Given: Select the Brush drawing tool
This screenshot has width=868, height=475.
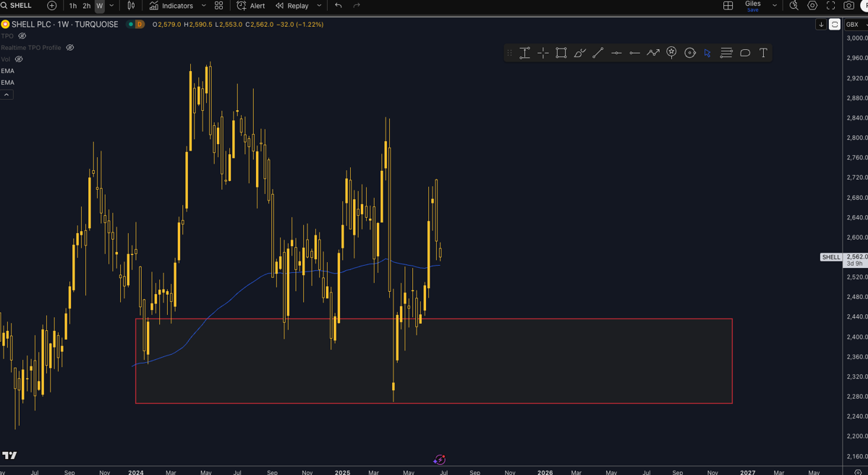Looking at the screenshot, I should [579, 53].
